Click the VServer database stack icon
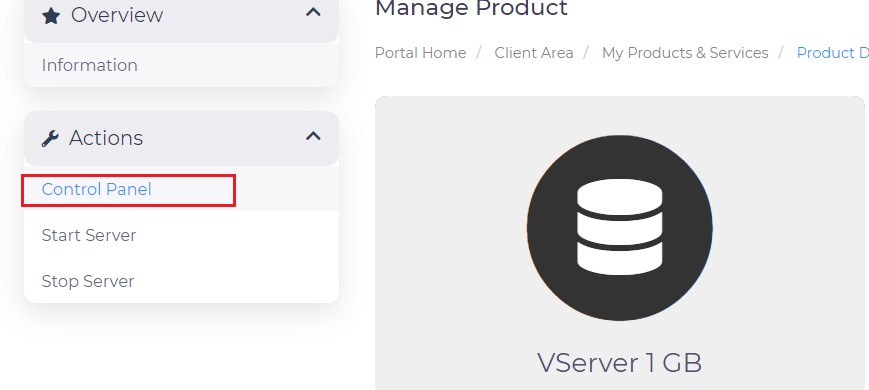869x390 pixels. (620, 228)
